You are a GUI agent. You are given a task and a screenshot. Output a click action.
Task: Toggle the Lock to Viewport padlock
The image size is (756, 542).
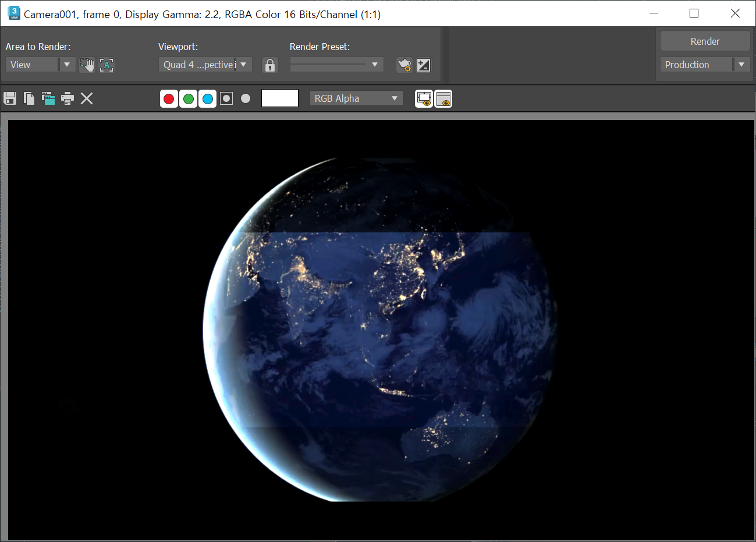pyautogui.click(x=269, y=65)
